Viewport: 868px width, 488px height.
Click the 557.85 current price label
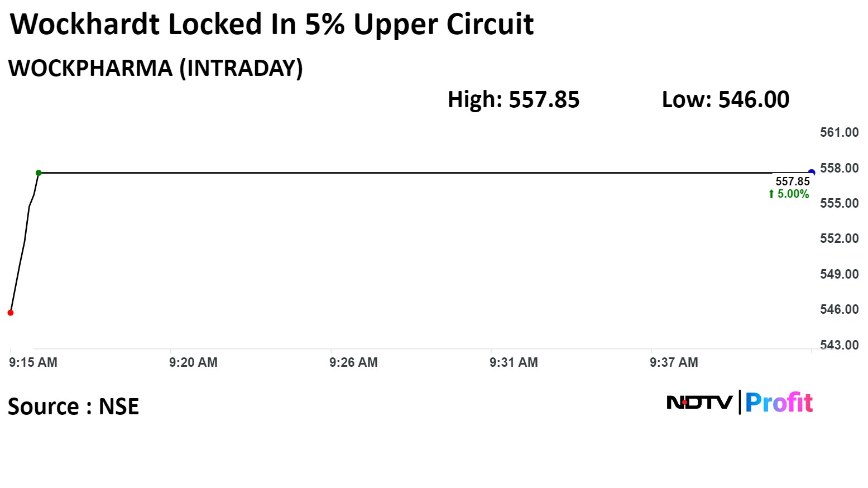pos(792,181)
